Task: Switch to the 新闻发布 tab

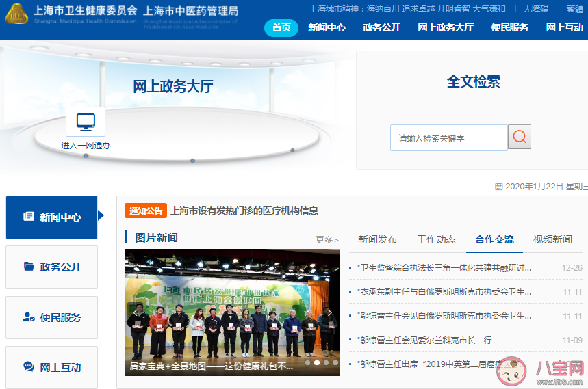Action: [x=377, y=239]
